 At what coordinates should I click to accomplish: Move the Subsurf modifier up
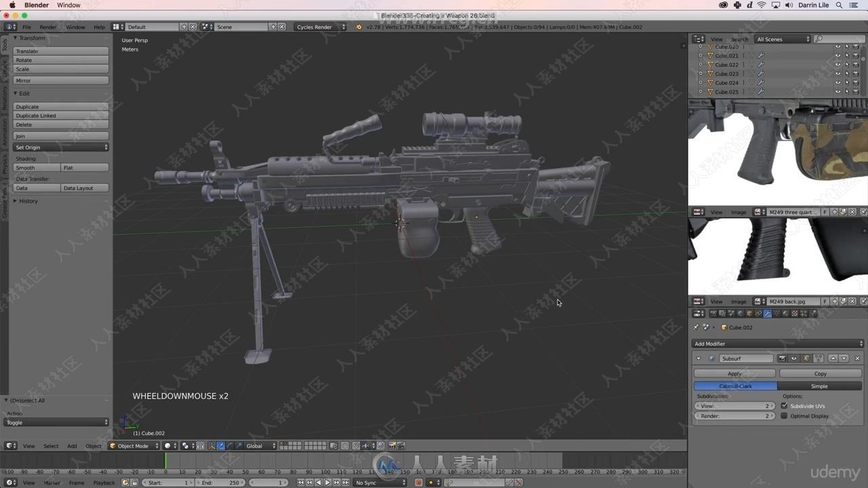[x=833, y=359]
